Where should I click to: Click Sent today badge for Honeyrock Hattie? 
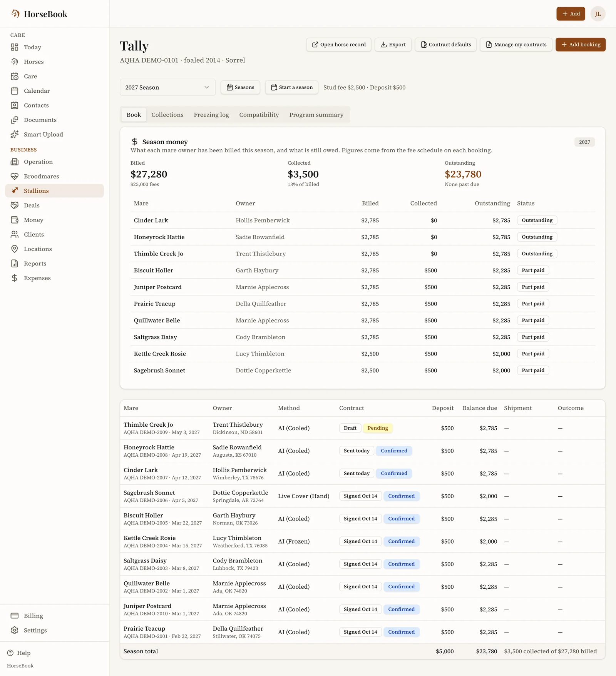357,451
